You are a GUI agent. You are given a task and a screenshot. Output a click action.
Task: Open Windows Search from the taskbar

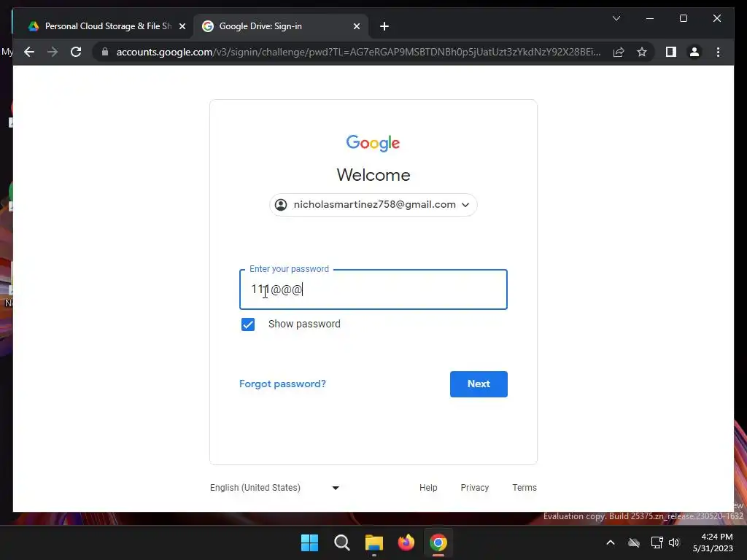[341, 542]
